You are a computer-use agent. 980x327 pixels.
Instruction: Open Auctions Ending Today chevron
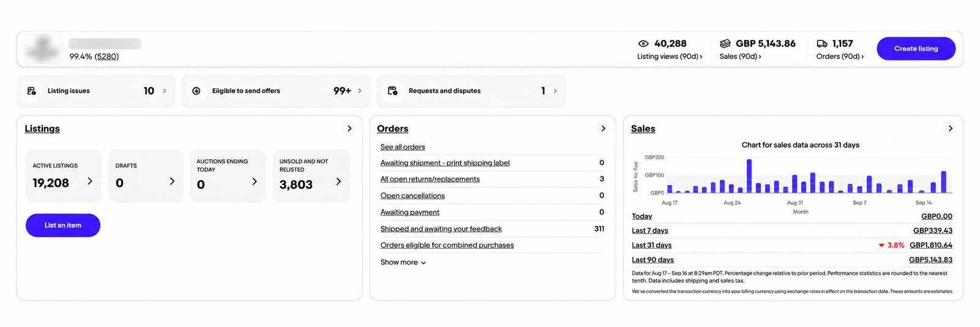tap(255, 181)
